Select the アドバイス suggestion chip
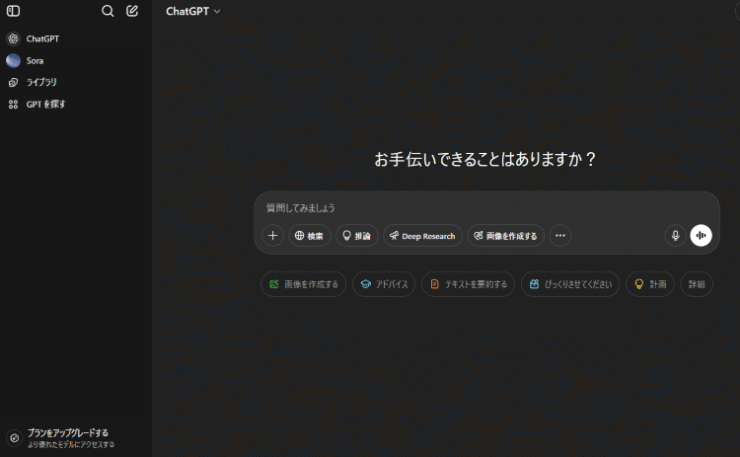 [384, 284]
